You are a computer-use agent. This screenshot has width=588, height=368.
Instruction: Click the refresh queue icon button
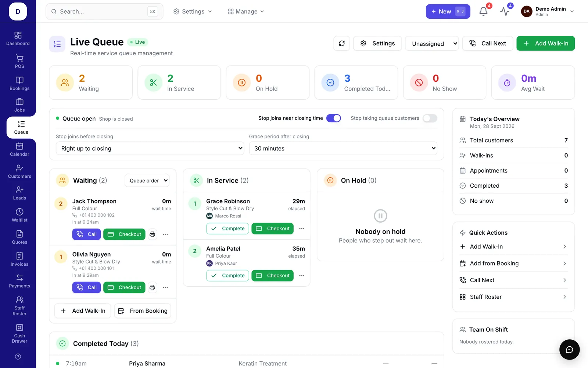click(342, 43)
